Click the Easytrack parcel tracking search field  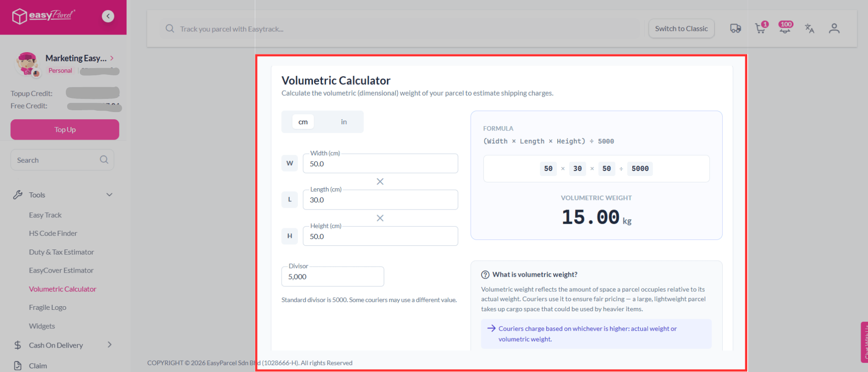400,29
